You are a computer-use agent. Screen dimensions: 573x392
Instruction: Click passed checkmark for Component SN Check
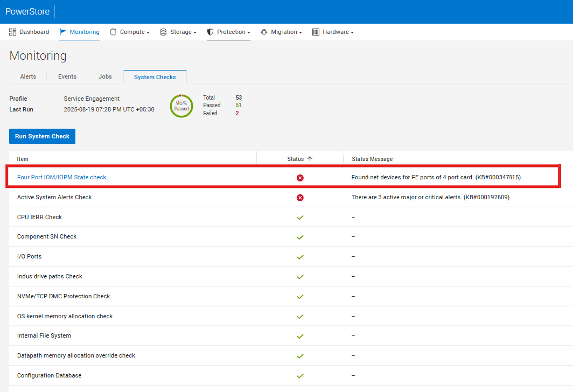pos(300,237)
